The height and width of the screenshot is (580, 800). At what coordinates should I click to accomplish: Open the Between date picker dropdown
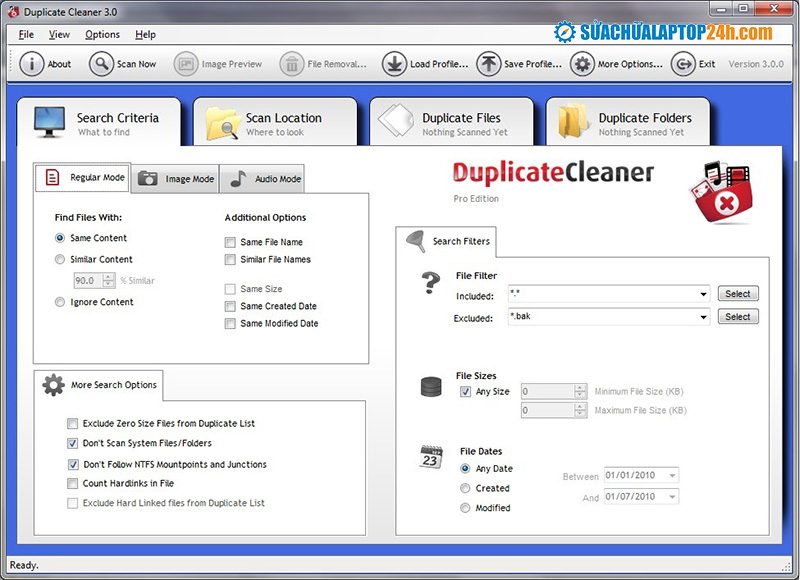point(671,476)
